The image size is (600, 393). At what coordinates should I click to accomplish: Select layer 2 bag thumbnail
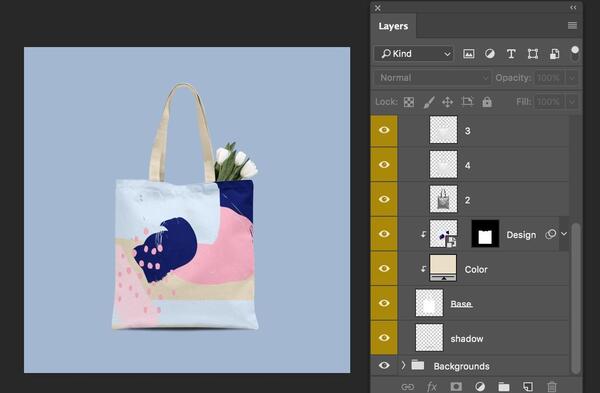pos(443,199)
